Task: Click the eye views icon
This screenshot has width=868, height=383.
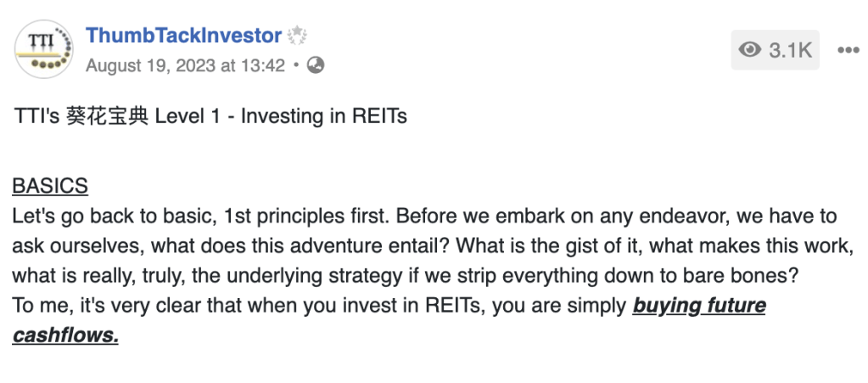Action: [750, 50]
